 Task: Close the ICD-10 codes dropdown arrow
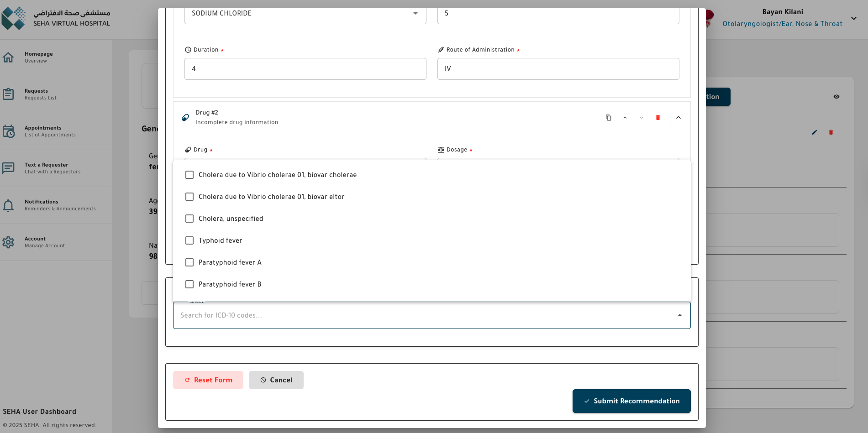coord(679,315)
